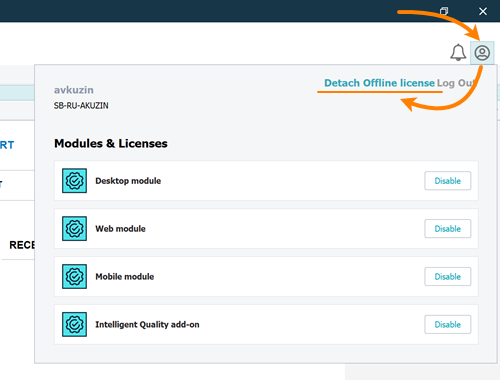This screenshot has height=380, width=500.
Task: Open the notifications bell icon
Action: (458, 53)
